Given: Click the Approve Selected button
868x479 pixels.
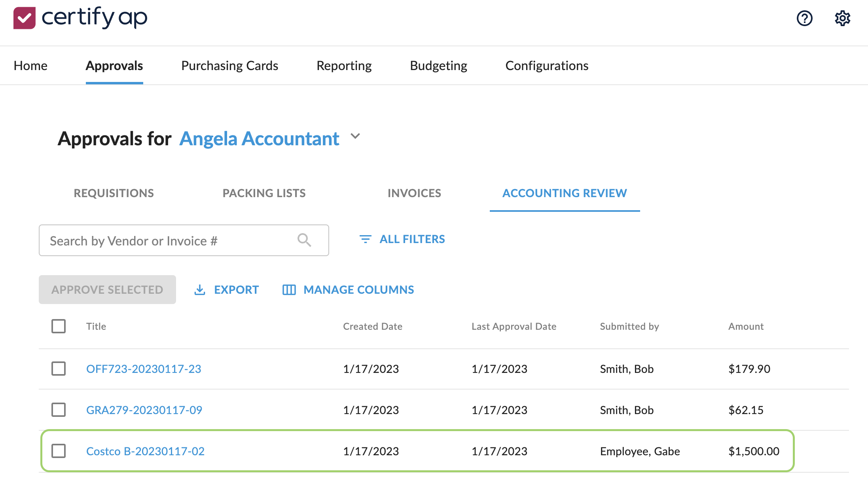Looking at the screenshot, I should pos(107,290).
